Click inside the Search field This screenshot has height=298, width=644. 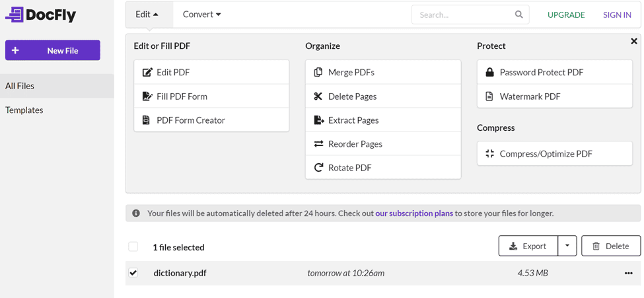(x=462, y=15)
